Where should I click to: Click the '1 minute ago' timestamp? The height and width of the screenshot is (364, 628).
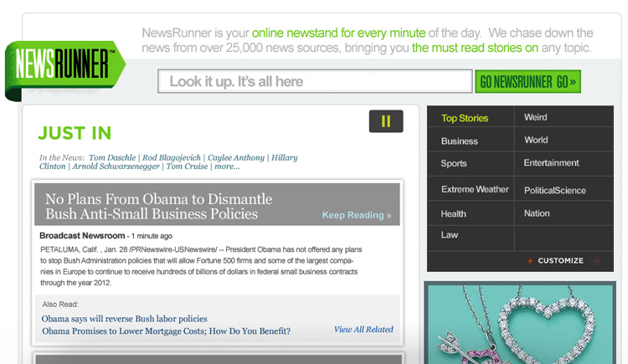[x=152, y=236]
